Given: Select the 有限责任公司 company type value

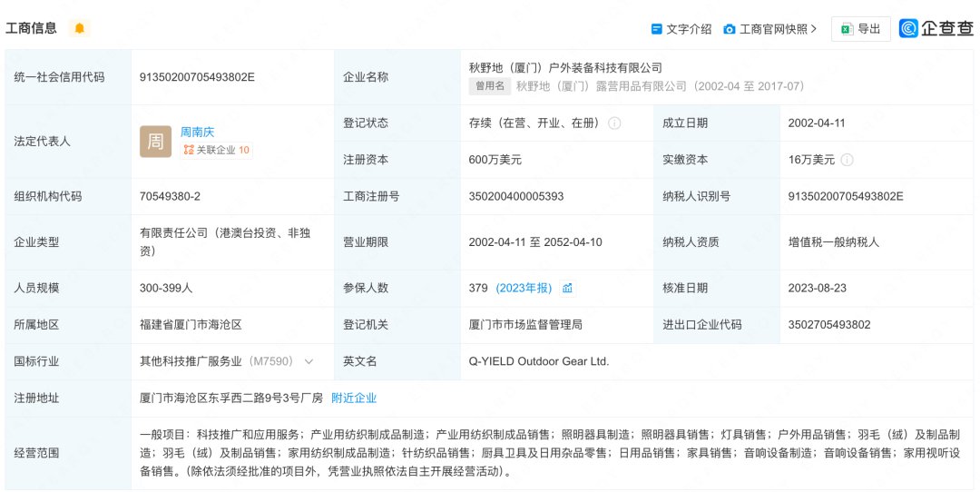Looking at the screenshot, I should (x=226, y=242).
